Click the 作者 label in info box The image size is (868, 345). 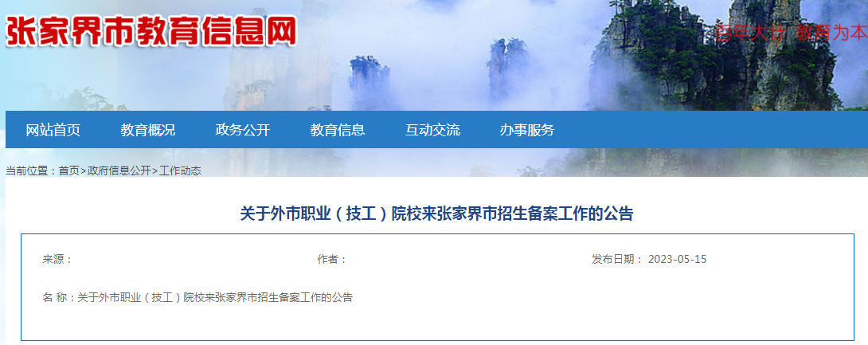[332, 259]
